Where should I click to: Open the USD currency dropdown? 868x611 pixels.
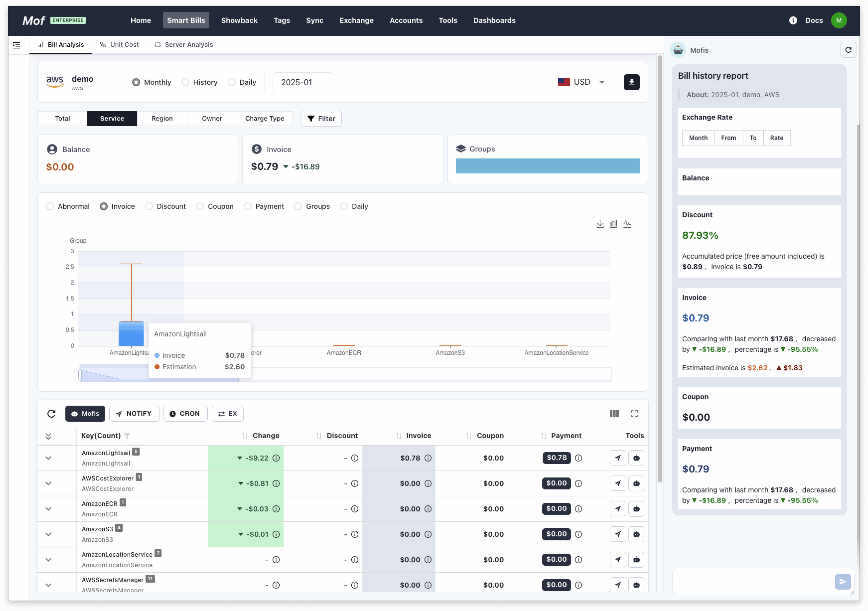[582, 82]
